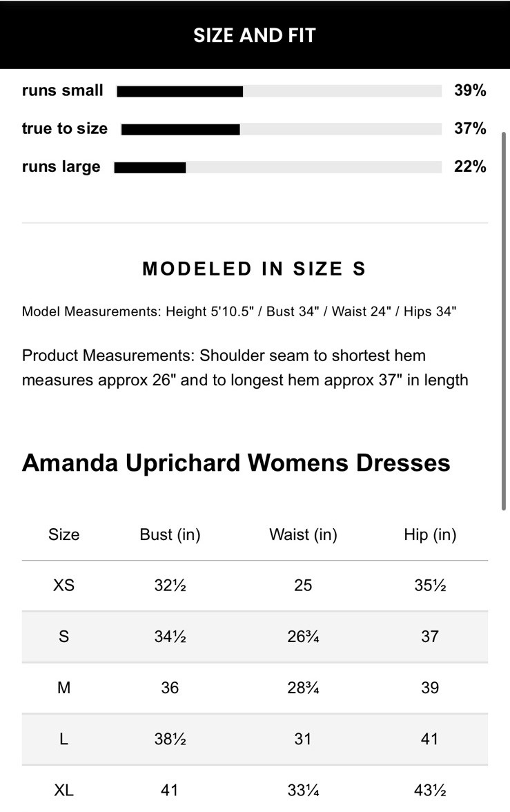Click the MODELED IN SIZE S heading
This screenshot has width=510, height=812.
click(254, 269)
